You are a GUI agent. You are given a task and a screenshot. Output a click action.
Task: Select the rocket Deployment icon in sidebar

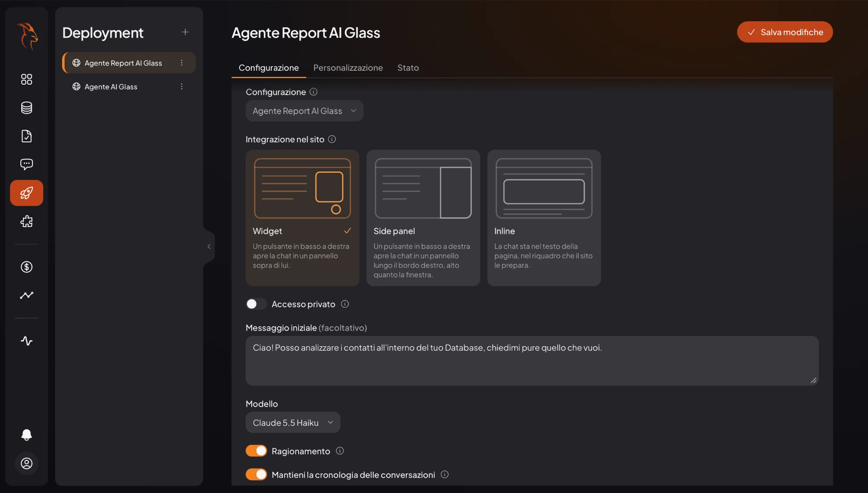(x=26, y=193)
